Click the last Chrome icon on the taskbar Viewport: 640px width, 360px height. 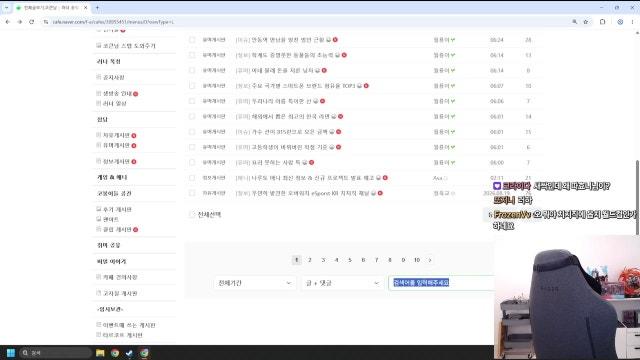pos(144,353)
